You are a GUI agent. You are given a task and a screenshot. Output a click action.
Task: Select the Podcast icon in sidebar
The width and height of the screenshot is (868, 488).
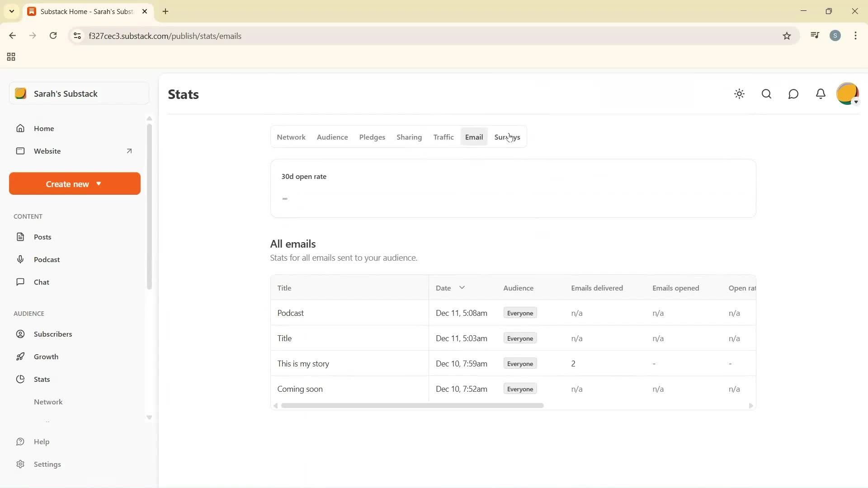tap(21, 259)
